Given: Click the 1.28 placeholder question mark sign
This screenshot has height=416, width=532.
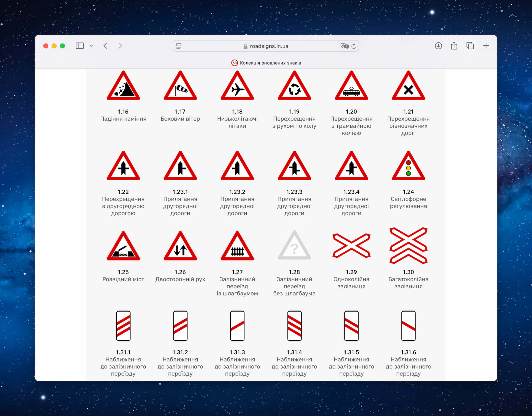Looking at the screenshot, I should (x=294, y=245).
